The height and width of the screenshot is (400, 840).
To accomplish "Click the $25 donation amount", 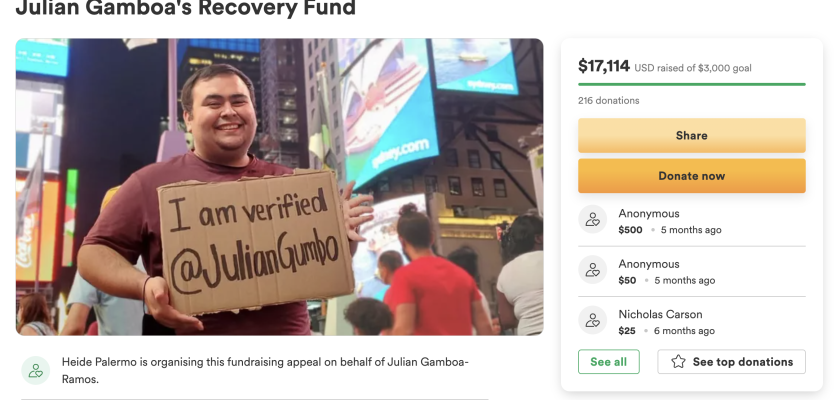I will point(627,331).
